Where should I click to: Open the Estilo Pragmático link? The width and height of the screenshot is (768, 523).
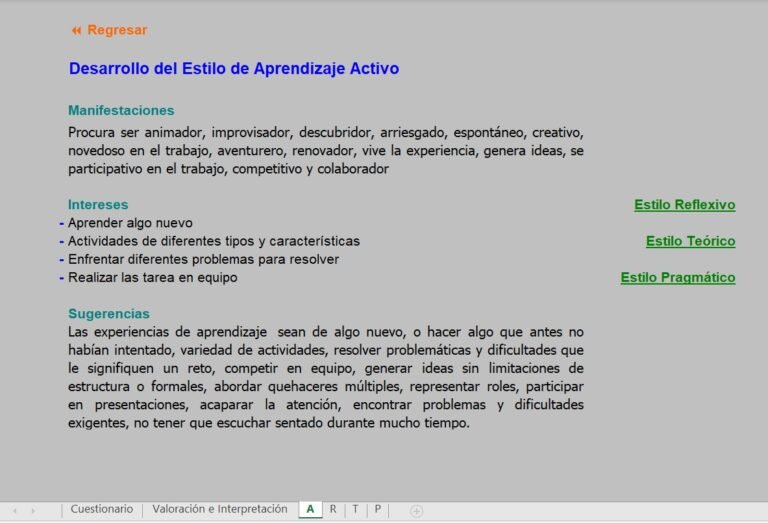(678, 277)
